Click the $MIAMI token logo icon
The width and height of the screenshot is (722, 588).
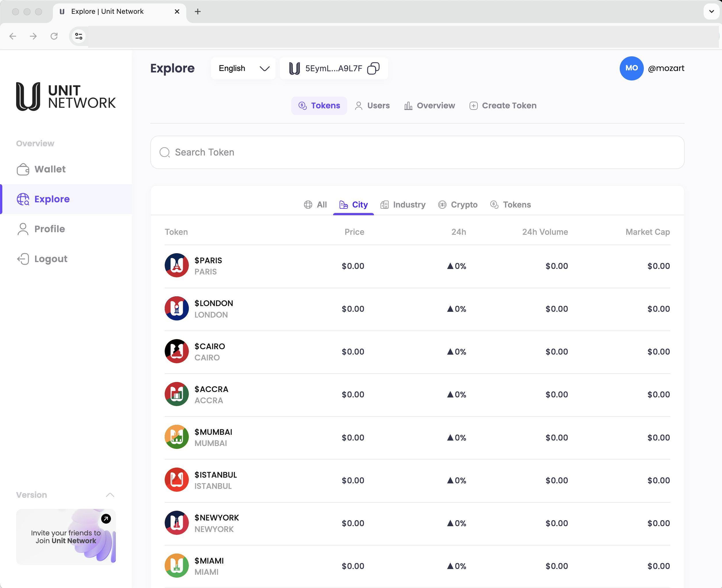click(x=176, y=566)
